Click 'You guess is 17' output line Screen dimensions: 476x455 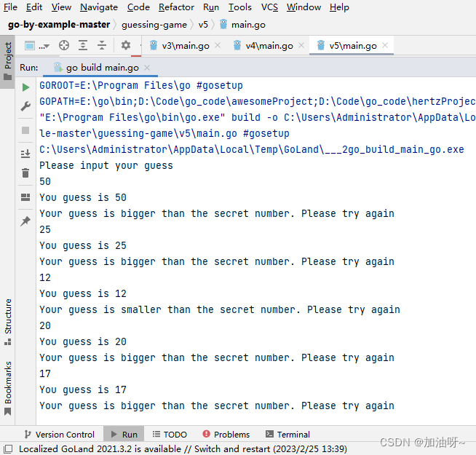click(83, 389)
